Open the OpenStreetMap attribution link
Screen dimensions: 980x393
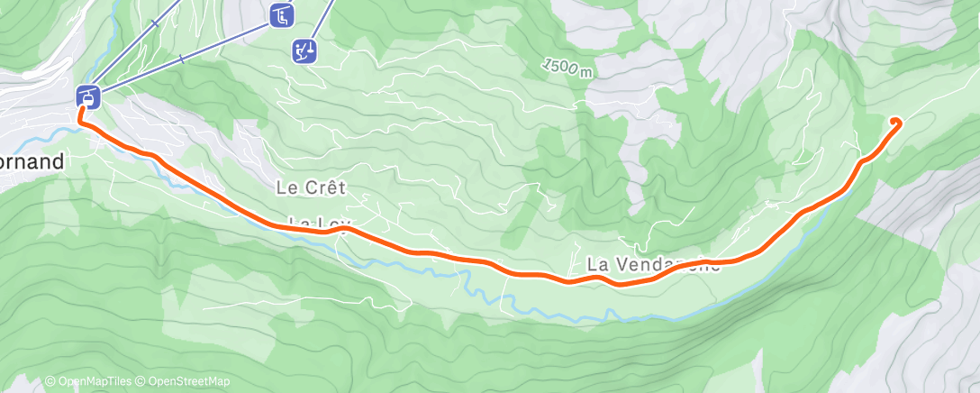pyautogui.click(x=183, y=381)
